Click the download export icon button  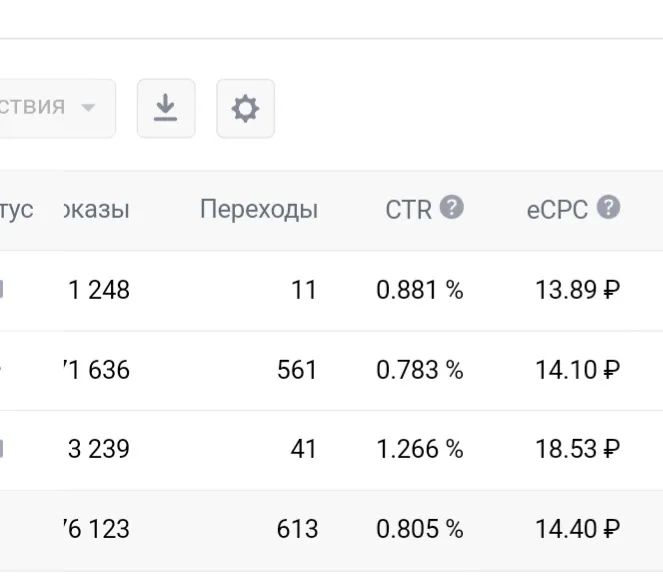(x=166, y=108)
